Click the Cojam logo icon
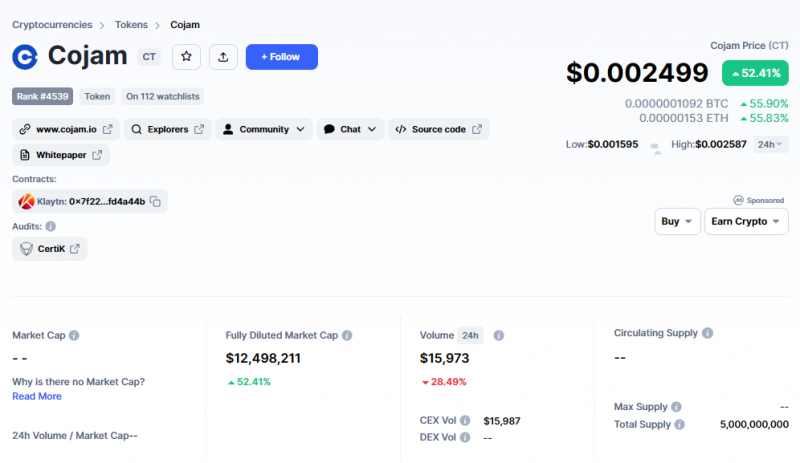 click(x=25, y=57)
